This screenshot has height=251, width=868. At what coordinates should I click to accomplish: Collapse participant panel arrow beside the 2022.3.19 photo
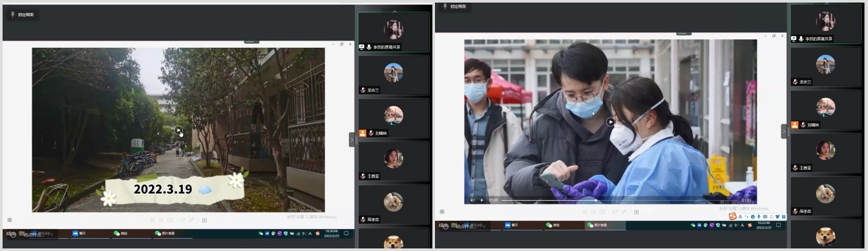click(352, 139)
